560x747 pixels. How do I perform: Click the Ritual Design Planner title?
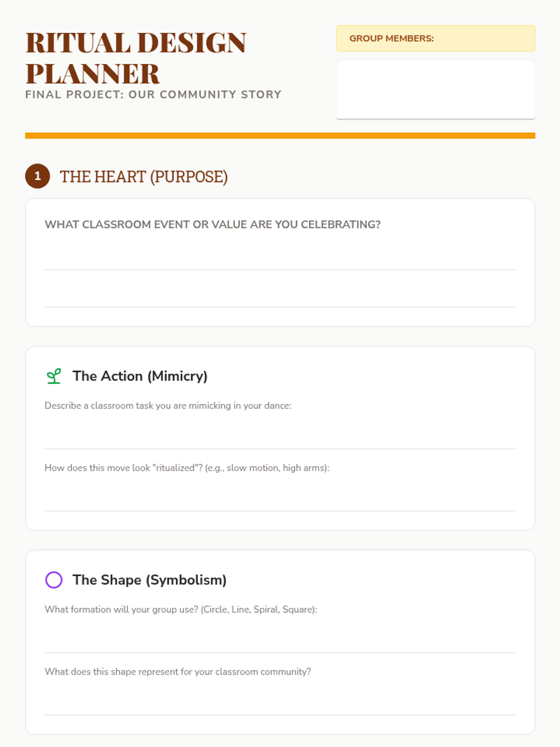click(136, 58)
